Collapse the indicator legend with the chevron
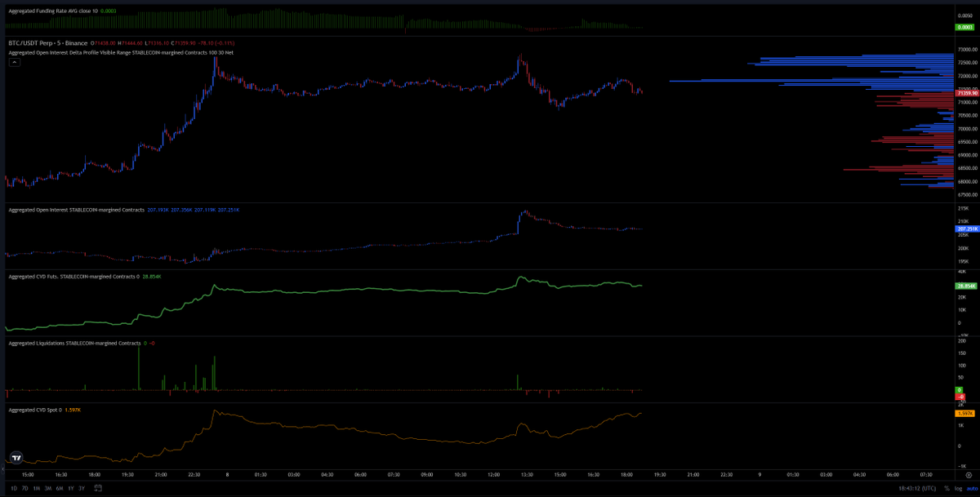The height and width of the screenshot is (497, 980). click(13, 62)
